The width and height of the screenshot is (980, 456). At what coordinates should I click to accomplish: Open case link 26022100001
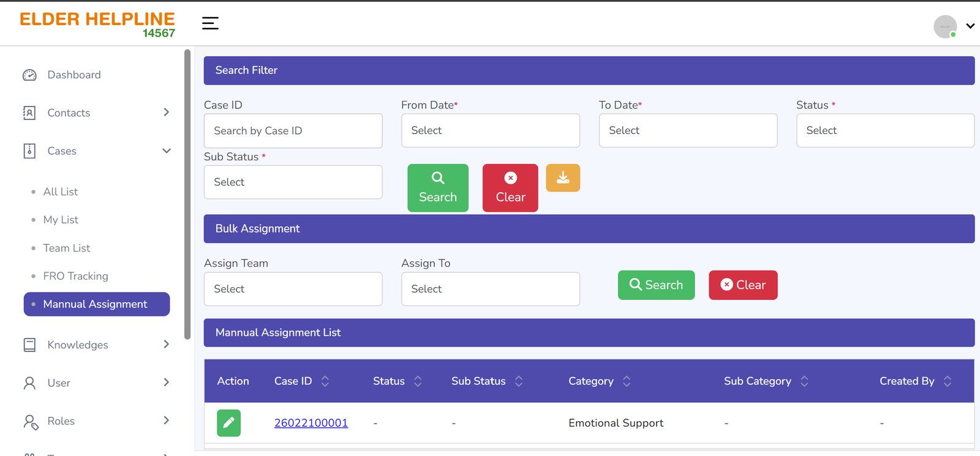(311, 423)
